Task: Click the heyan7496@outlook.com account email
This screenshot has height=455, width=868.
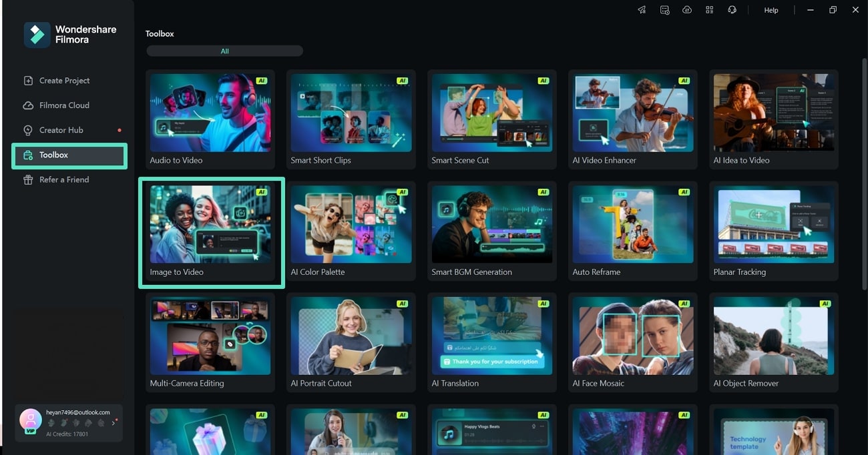Action: click(77, 412)
